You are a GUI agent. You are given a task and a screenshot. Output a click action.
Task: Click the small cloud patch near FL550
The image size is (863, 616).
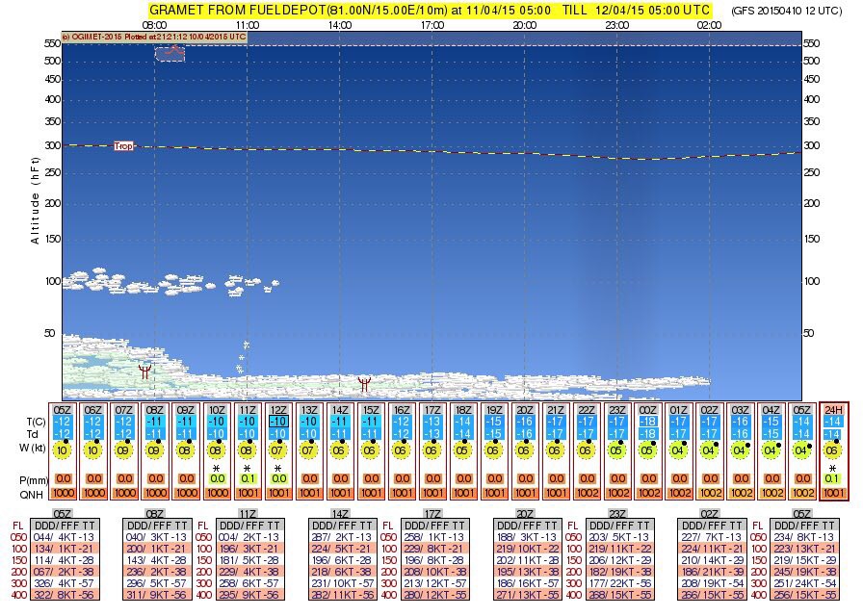click(x=170, y=53)
